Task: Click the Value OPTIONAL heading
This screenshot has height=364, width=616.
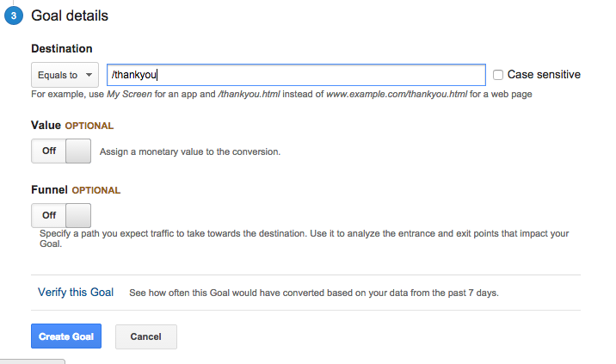Action: 72,126
